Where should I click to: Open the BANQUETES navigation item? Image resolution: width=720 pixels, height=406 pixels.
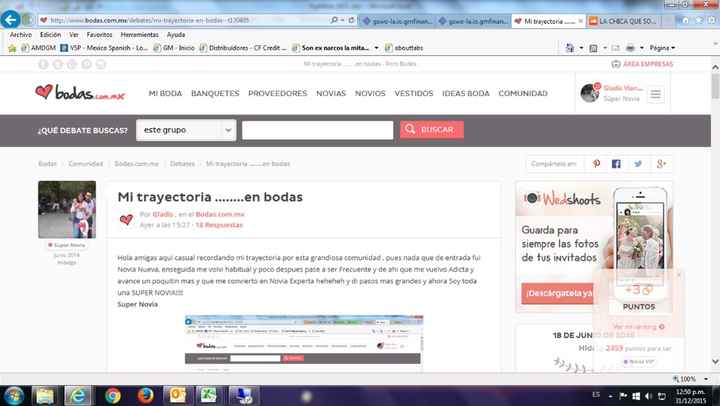(x=215, y=93)
